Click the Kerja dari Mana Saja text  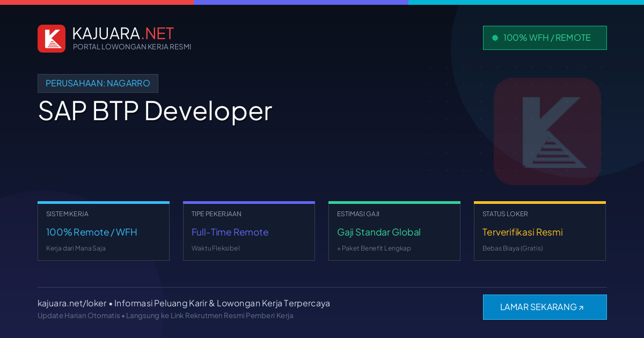click(x=76, y=248)
